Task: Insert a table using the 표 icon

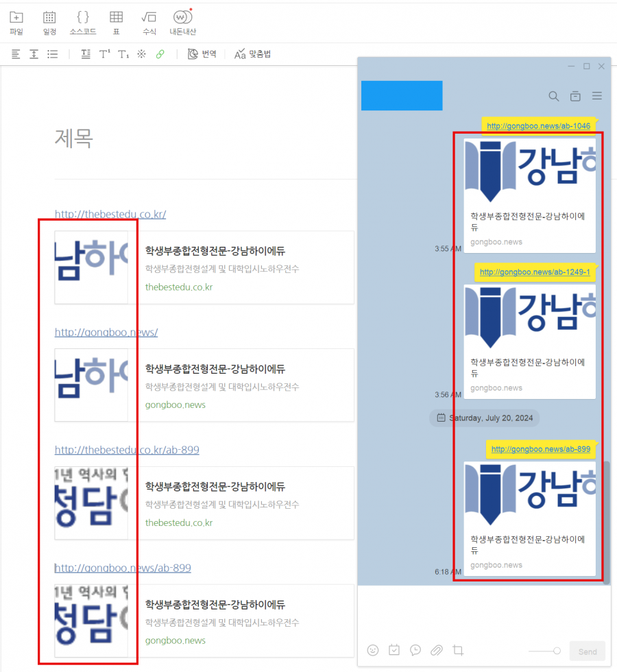Action: (117, 18)
